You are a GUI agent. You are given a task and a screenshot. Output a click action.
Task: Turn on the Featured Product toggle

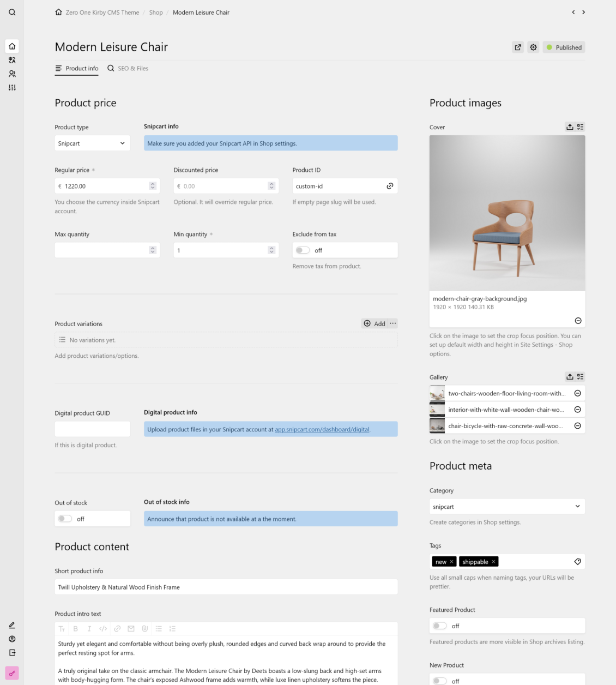point(439,626)
